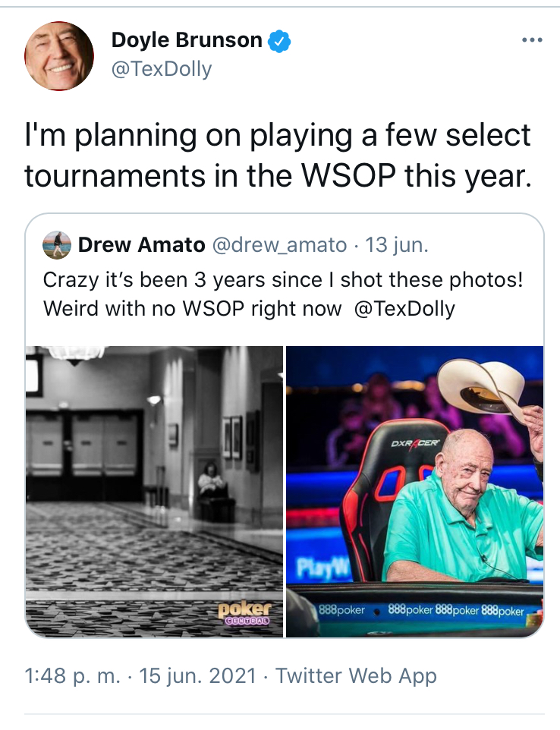Click the 888poker table banner in photo

421,610
